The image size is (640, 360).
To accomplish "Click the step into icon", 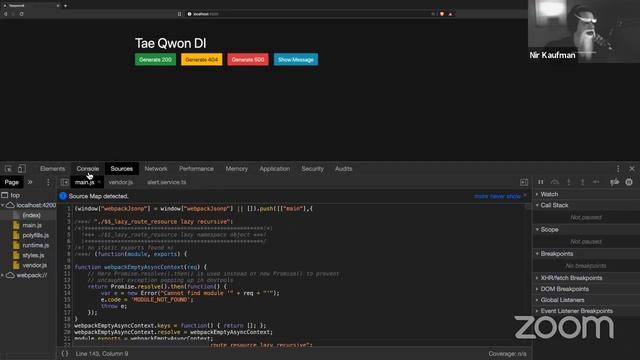I will pyautogui.click(x=569, y=182).
